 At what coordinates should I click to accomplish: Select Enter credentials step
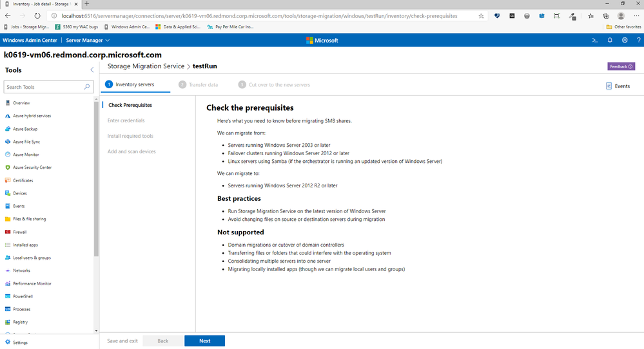126,120
